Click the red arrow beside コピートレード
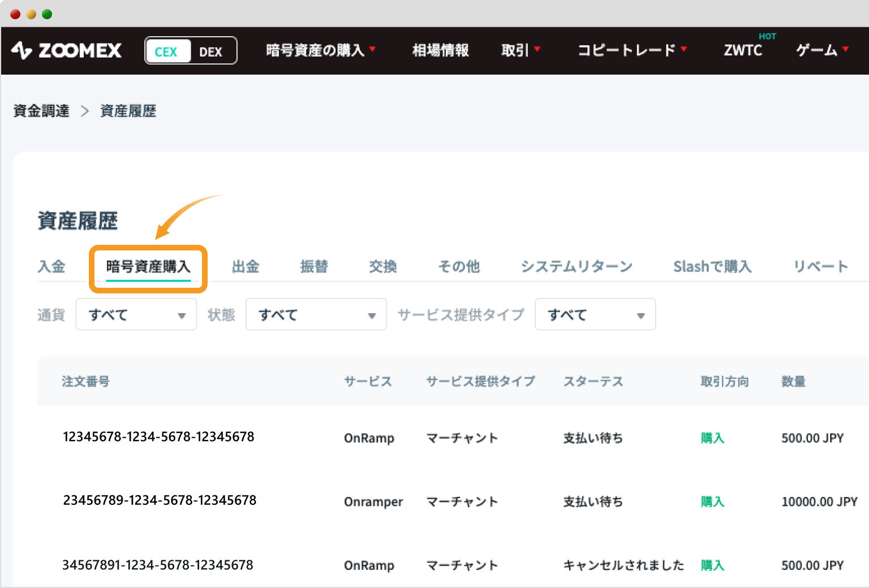Image resolution: width=869 pixels, height=588 pixels. click(x=683, y=49)
